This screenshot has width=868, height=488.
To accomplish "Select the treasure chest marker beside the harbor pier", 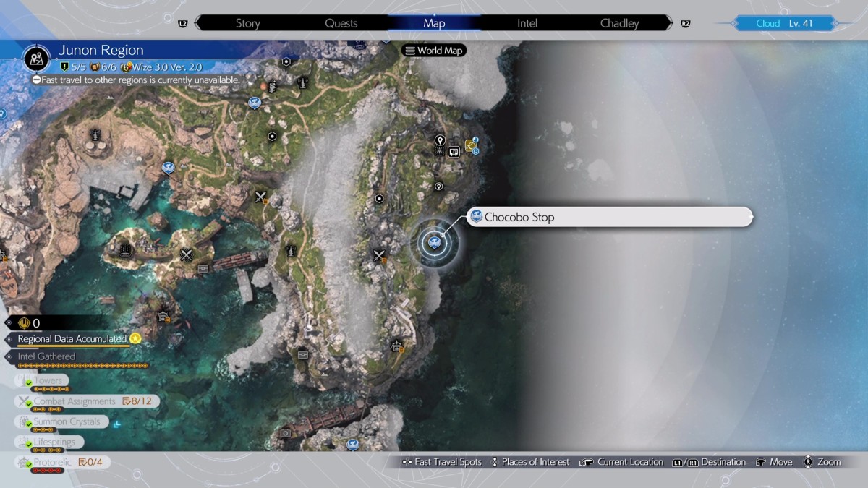I will (x=203, y=268).
